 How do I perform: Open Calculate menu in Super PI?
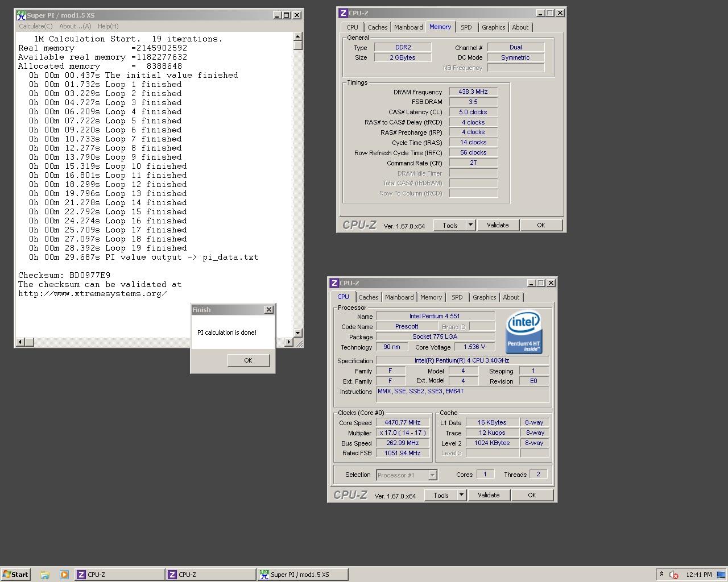(x=35, y=26)
